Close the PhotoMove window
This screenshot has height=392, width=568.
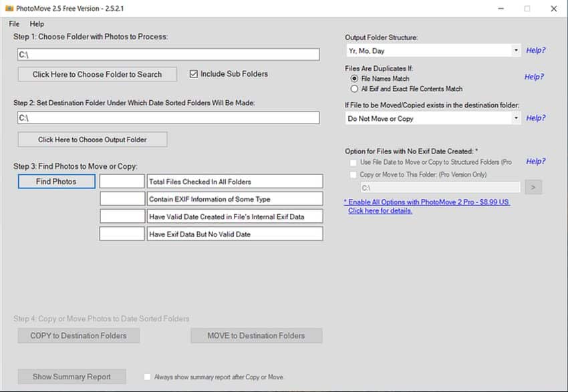click(x=554, y=8)
